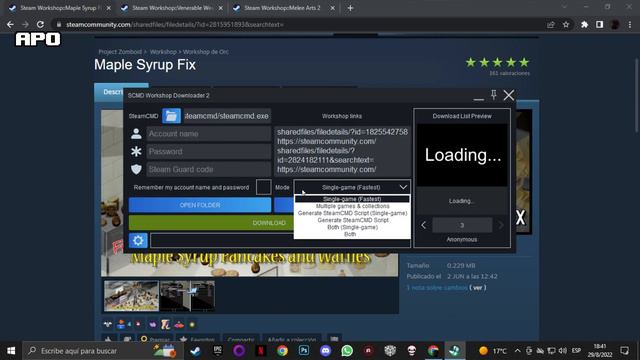640x360 pixels.
Task: Open the 'Workshop' breadcrumb link
Action: (163, 52)
